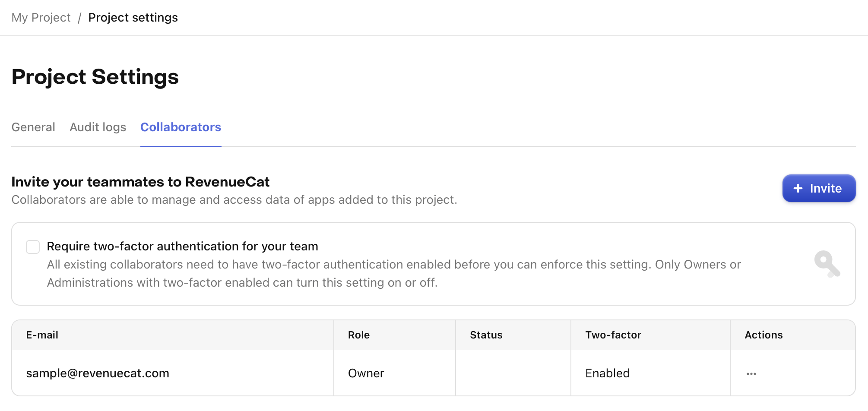Enable require two-factor authentication checkbox
This screenshot has width=868, height=411.
[x=33, y=247]
